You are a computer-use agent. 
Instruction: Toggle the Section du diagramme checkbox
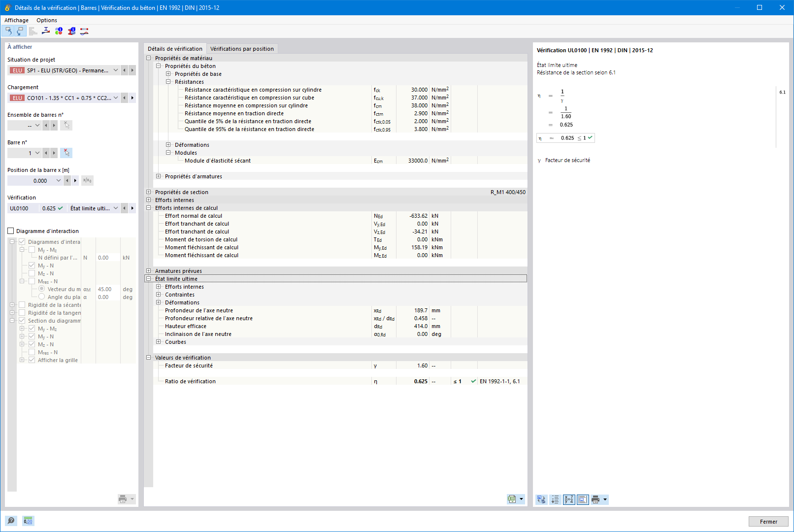click(x=22, y=321)
